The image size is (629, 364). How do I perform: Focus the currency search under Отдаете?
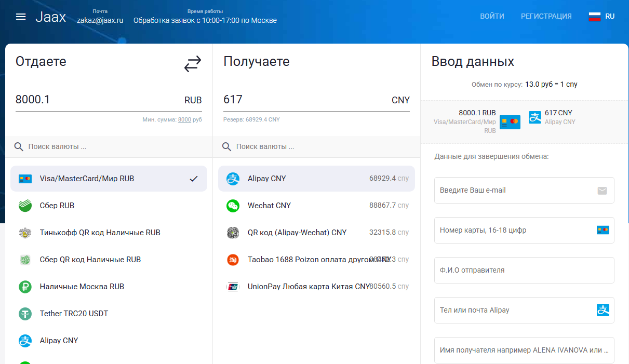109,147
